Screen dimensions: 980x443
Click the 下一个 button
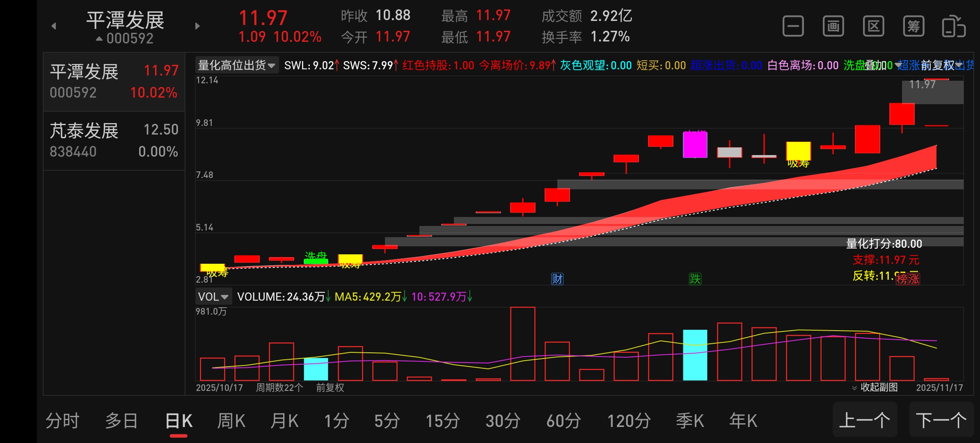click(x=941, y=420)
